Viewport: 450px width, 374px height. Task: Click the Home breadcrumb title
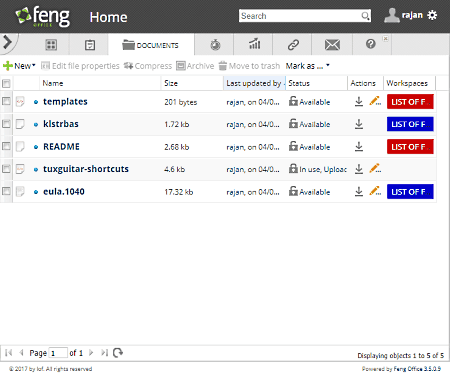click(108, 17)
